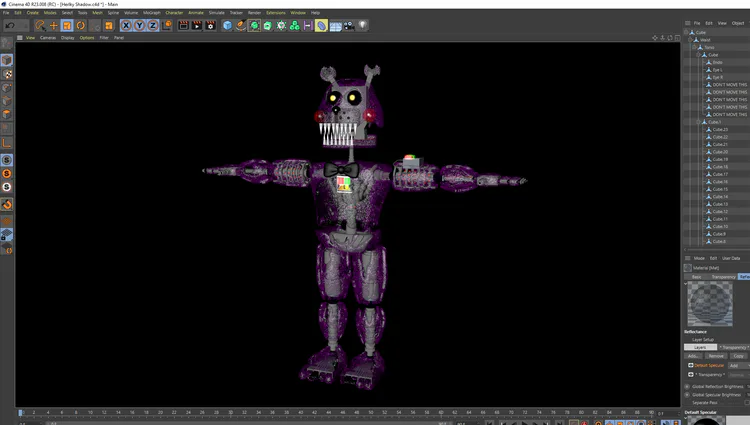Viewport: 750px width, 425px height.
Task: Collapse the Waist object in tree
Action: coord(690,40)
